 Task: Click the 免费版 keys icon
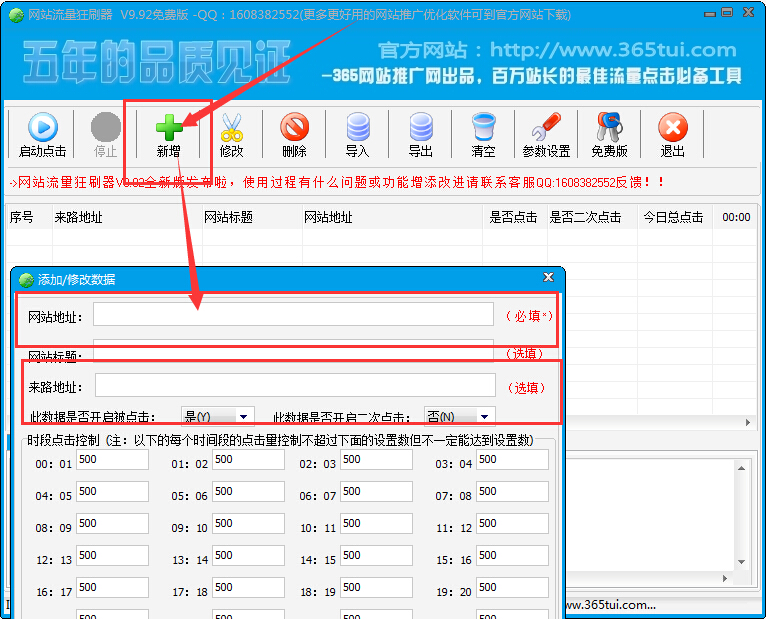pos(609,127)
